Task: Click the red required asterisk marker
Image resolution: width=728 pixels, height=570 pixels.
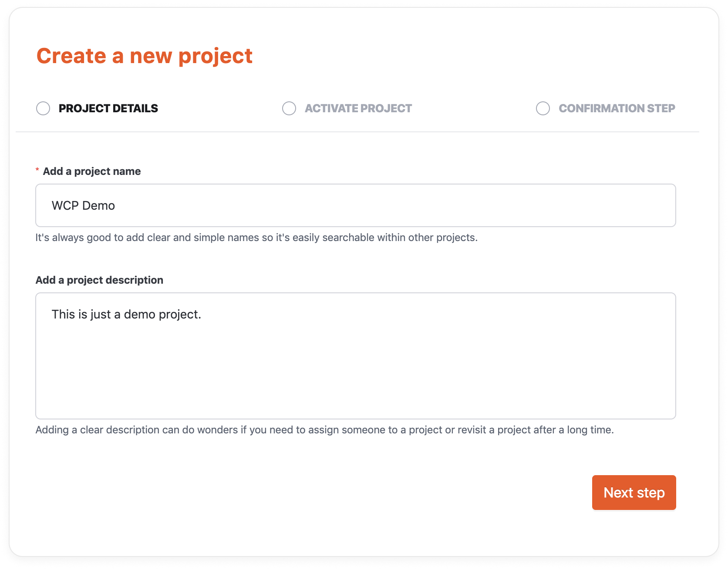Action: [37, 170]
